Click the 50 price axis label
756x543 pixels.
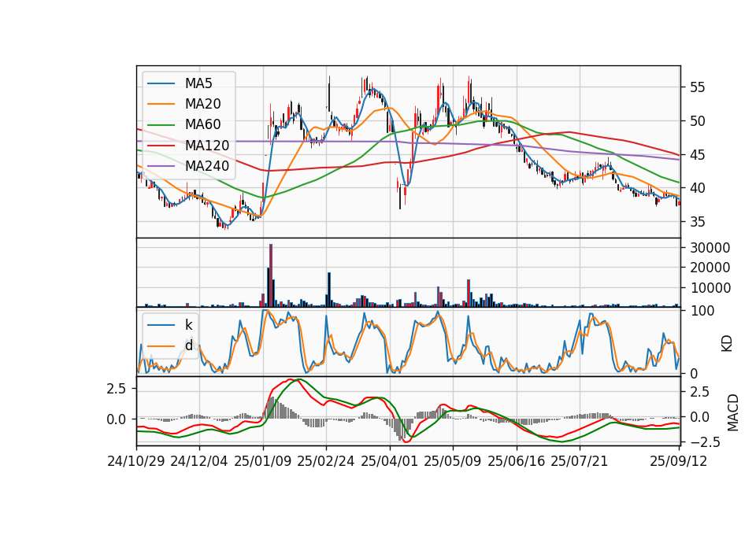click(697, 121)
